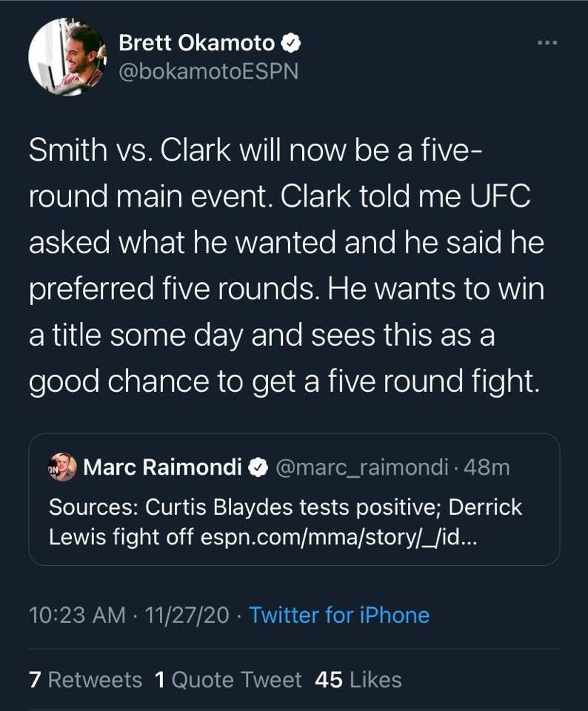Click the Twitter for iPhone source link
This screenshot has height=711, width=588.
pos(339,615)
